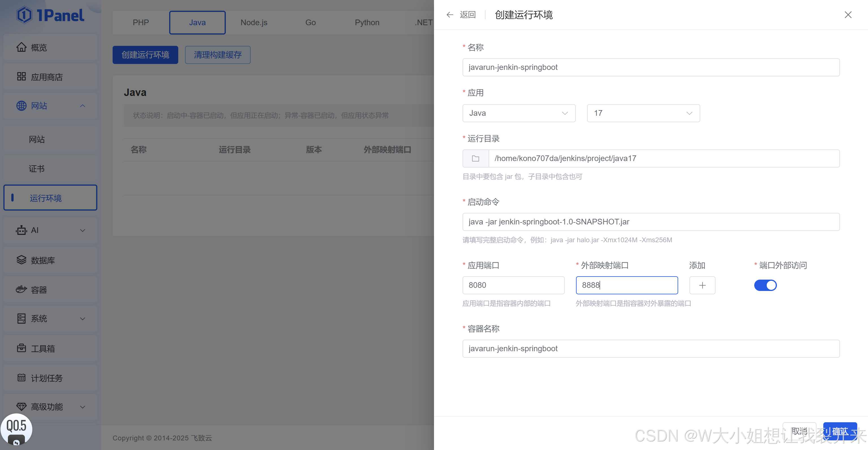
Task: Click the 名称 column header
Action: click(x=138, y=149)
